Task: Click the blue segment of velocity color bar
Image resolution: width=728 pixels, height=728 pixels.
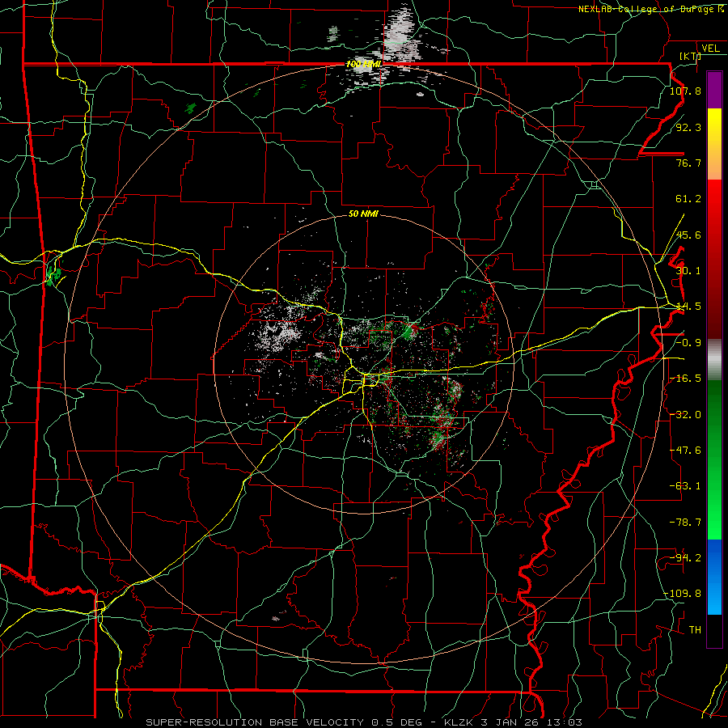Action: [x=714, y=577]
